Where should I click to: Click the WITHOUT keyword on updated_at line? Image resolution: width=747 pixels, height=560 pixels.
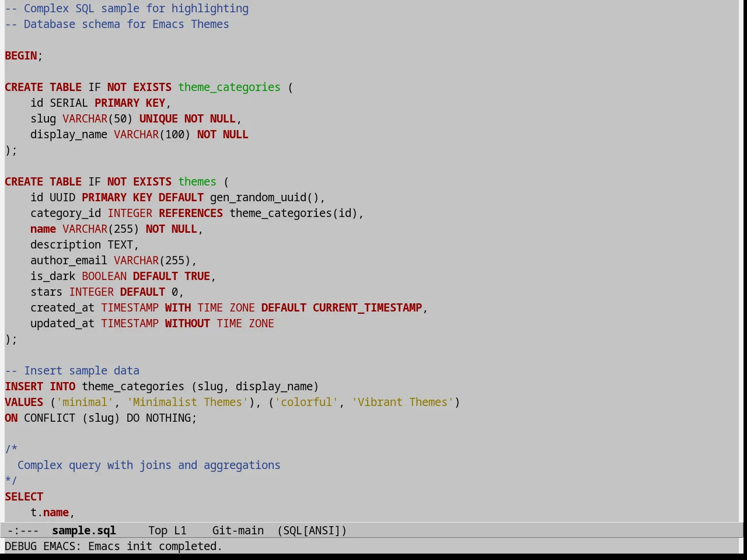[187, 323]
